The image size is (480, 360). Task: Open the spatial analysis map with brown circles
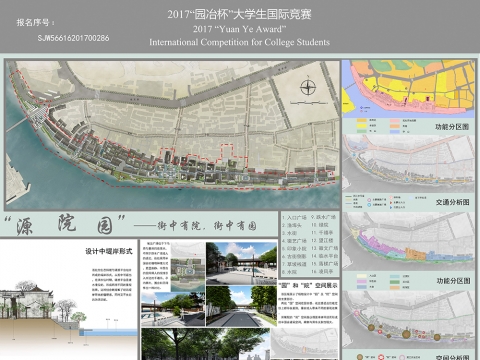(x=408, y=320)
